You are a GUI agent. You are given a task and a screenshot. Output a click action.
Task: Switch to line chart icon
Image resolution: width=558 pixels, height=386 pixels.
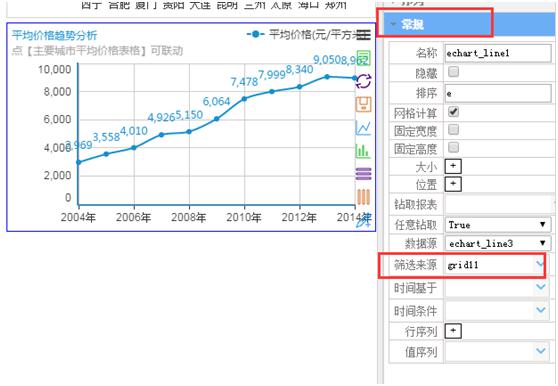pyautogui.click(x=363, y=128)
